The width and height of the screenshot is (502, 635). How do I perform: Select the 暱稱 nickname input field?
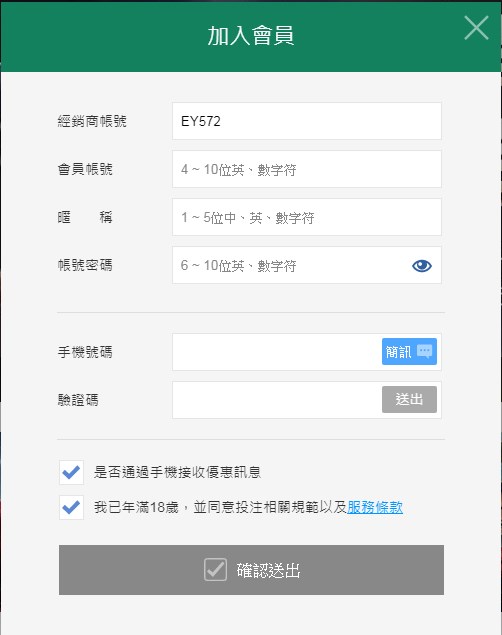(x=306, y=217)
